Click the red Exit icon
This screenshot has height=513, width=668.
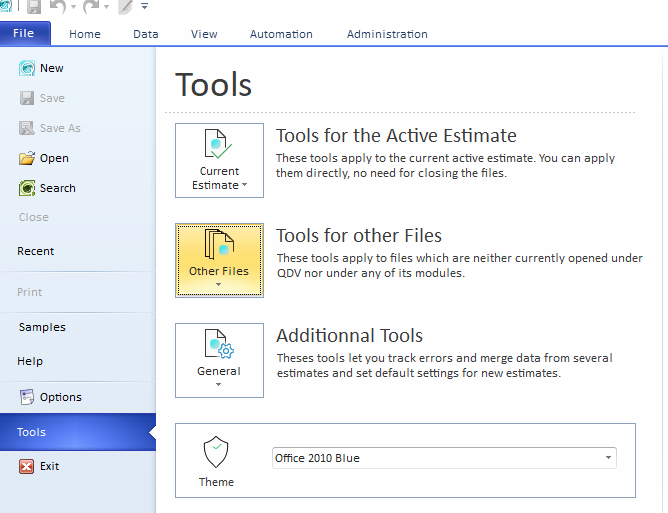point(27,466)
